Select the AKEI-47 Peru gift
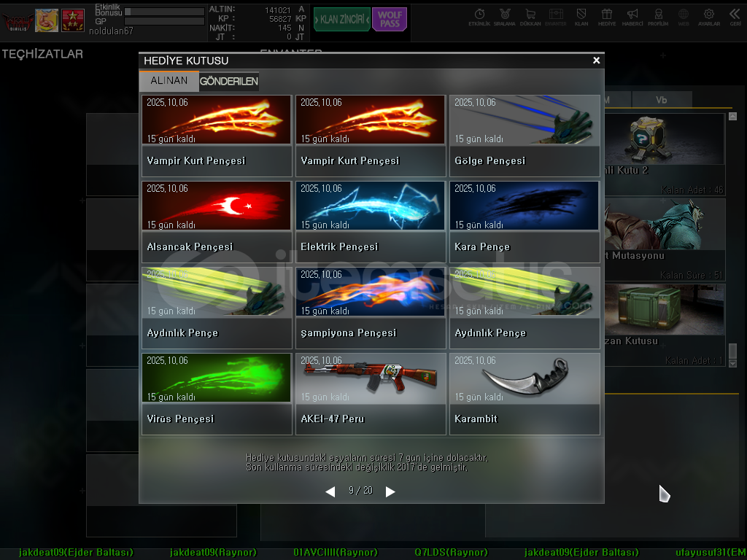Viewport: 747px width, 560px height. click(x=371, y=394)
